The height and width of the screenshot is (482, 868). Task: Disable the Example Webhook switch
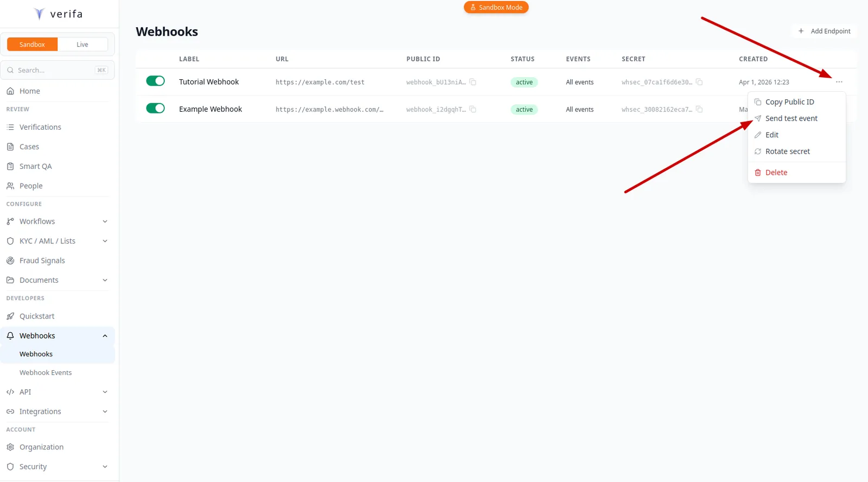155,108
